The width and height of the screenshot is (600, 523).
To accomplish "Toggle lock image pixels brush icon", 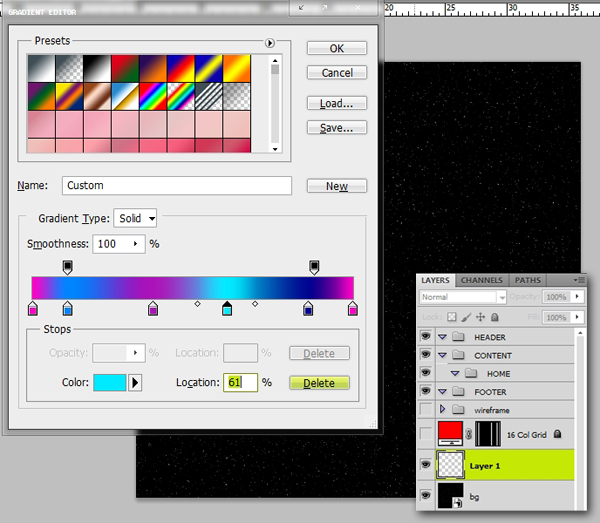I will pos(466,317).
